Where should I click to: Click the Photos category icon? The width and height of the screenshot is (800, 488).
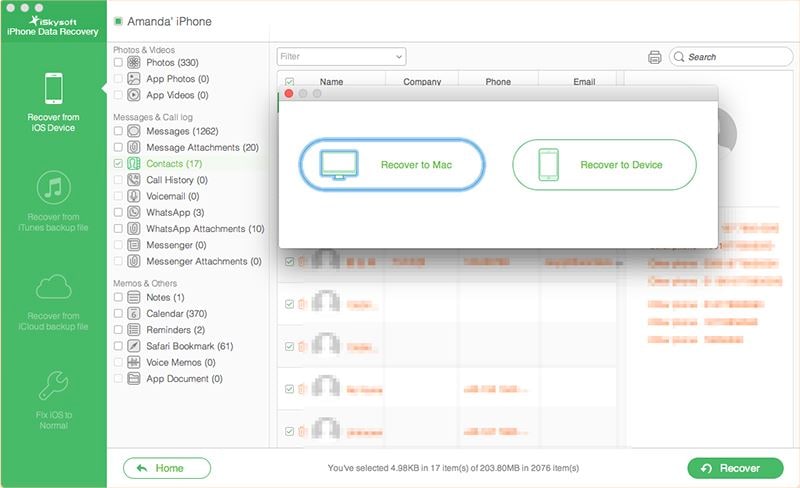coord(134,62)
